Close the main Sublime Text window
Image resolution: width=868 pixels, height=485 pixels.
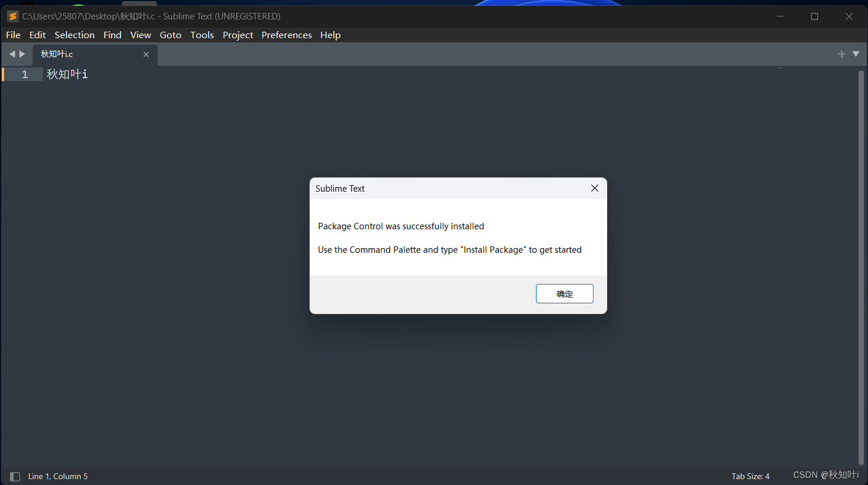coord(849,16)
